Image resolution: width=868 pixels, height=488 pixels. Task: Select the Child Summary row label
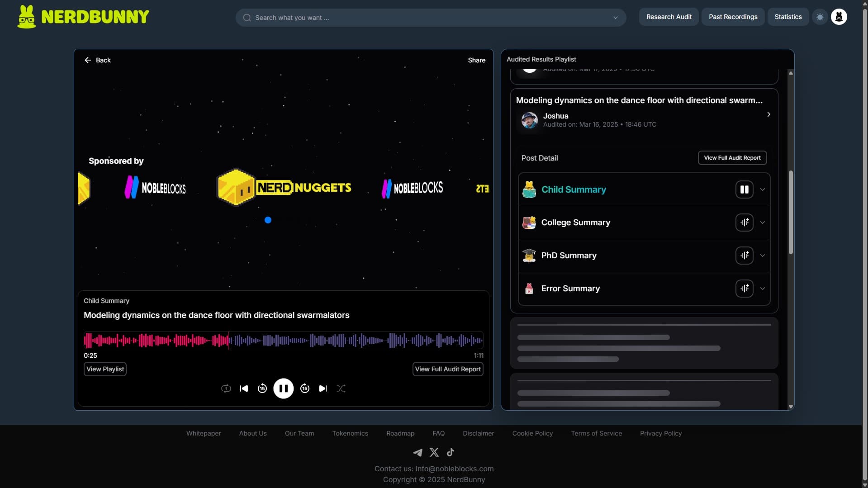(574, 190)
